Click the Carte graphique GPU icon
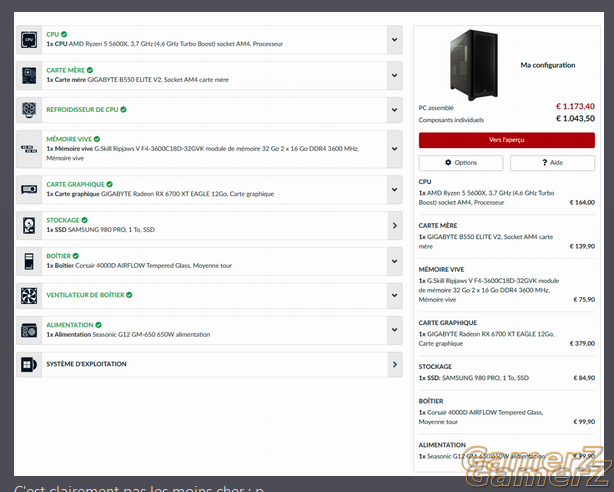The image size is (614, 492). click(x=29, y=190)
